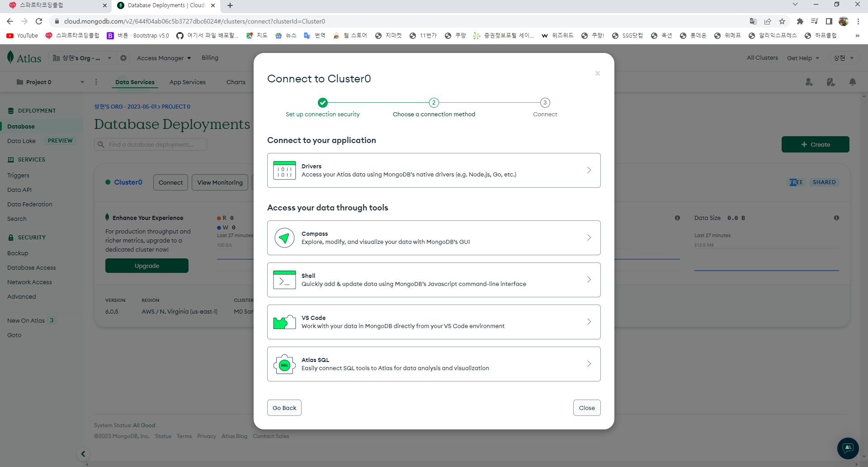Click the Compass navigation icon
Viewport: 868px width, 467px height.
click(x=284, y=238)
